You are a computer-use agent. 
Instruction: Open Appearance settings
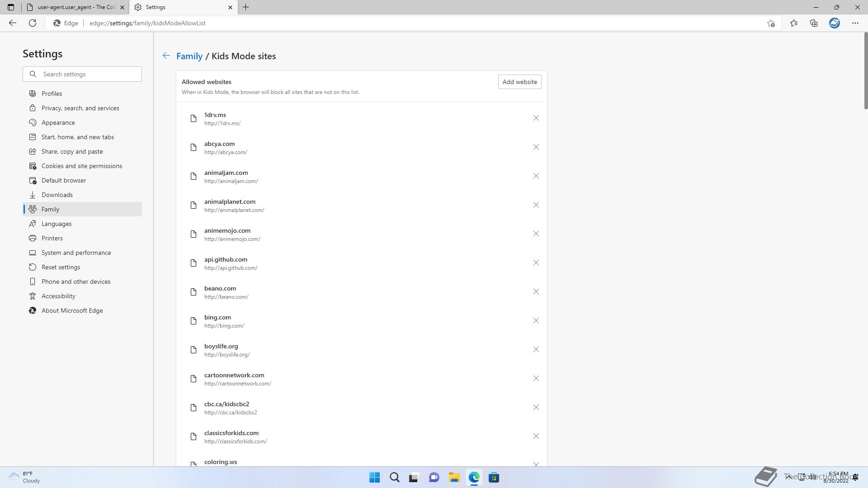(82, 122)
